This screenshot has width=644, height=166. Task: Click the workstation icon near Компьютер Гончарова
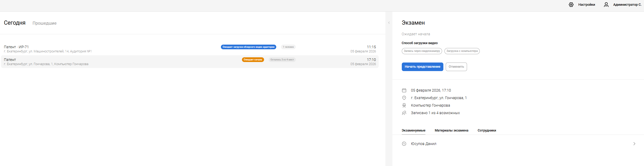pyautogui.click(x=404, y=105)
